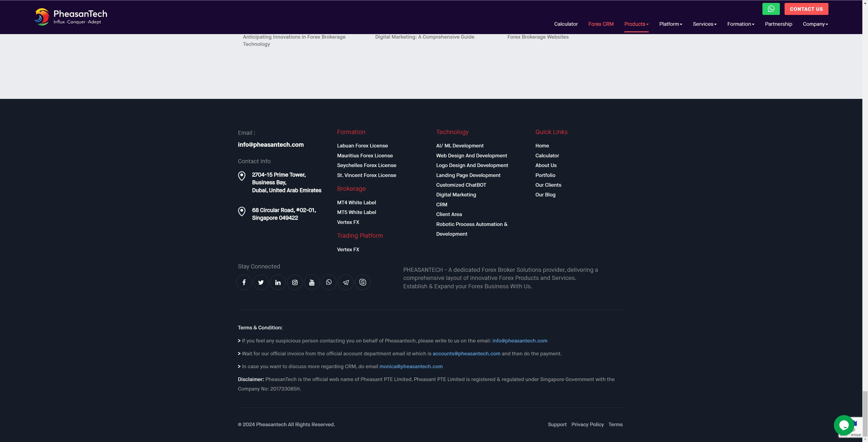Click the Twitter social media icon
The image size is (868, 442).
click(x=261, y=282)
